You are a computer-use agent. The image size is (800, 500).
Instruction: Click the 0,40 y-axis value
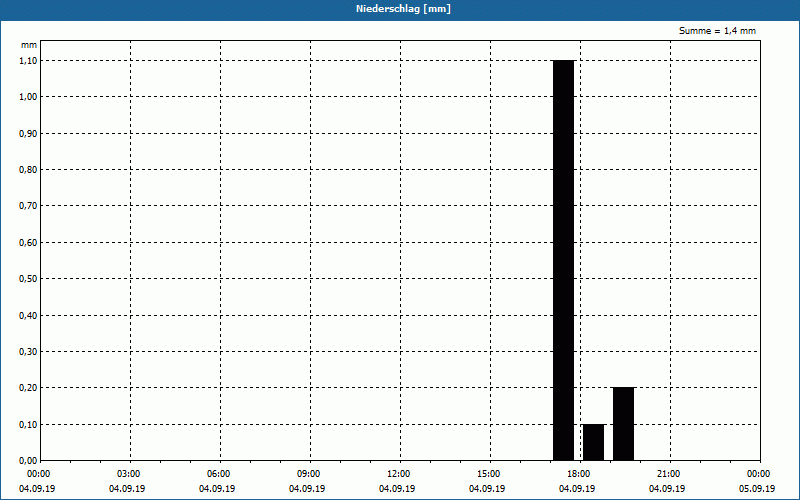pos(28,315)
